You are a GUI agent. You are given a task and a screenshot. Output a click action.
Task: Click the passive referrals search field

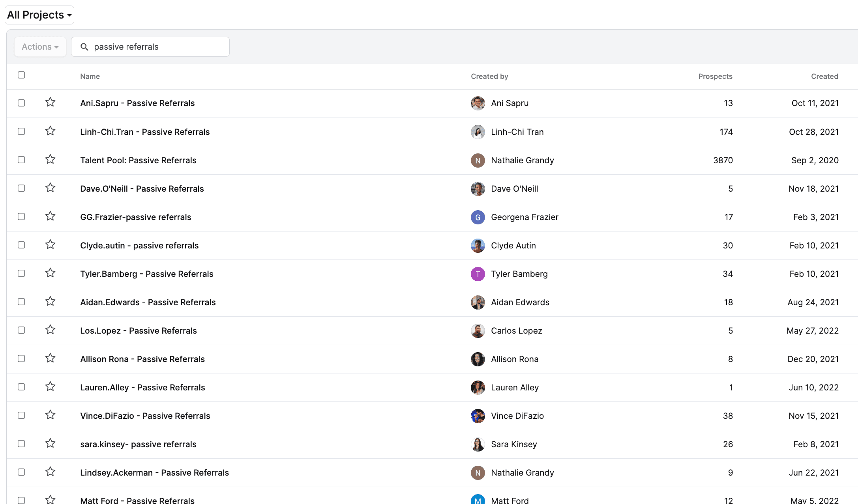pyautogui.click(x=158, y=47)
